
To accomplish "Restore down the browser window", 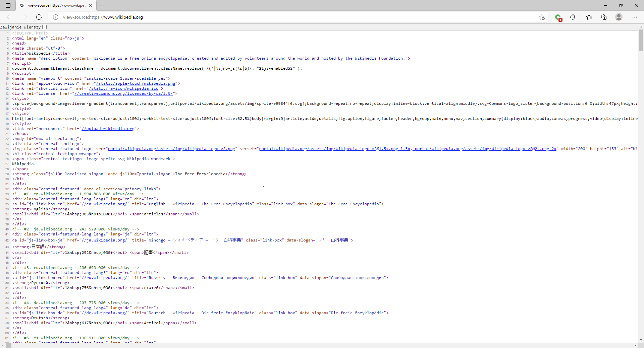I will [621, 5].
